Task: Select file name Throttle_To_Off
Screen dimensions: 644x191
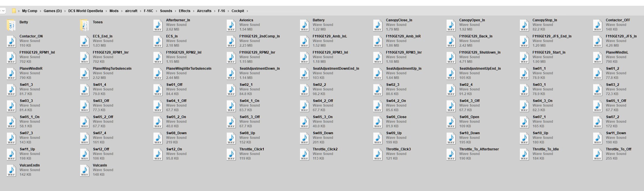Action: [619, 149]
